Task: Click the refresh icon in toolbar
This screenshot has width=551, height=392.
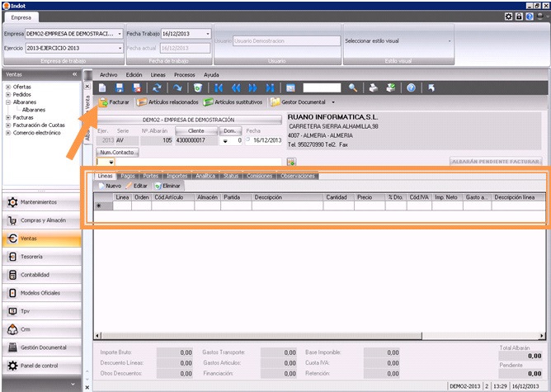Action: tap(158, 87)
